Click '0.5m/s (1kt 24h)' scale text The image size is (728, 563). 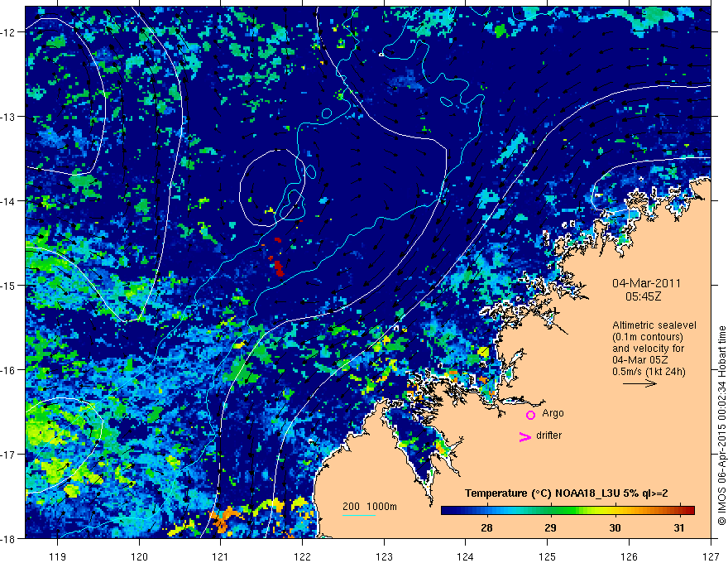coord(649,372)
